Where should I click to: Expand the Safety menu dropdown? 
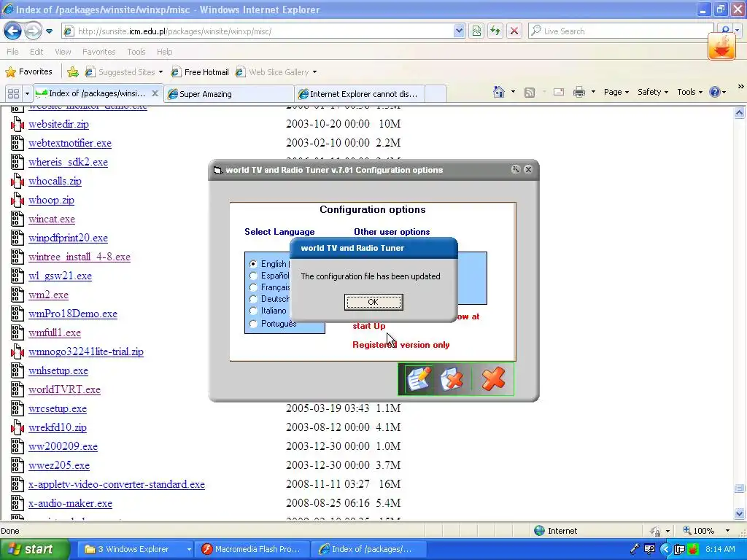pos(653,92)
